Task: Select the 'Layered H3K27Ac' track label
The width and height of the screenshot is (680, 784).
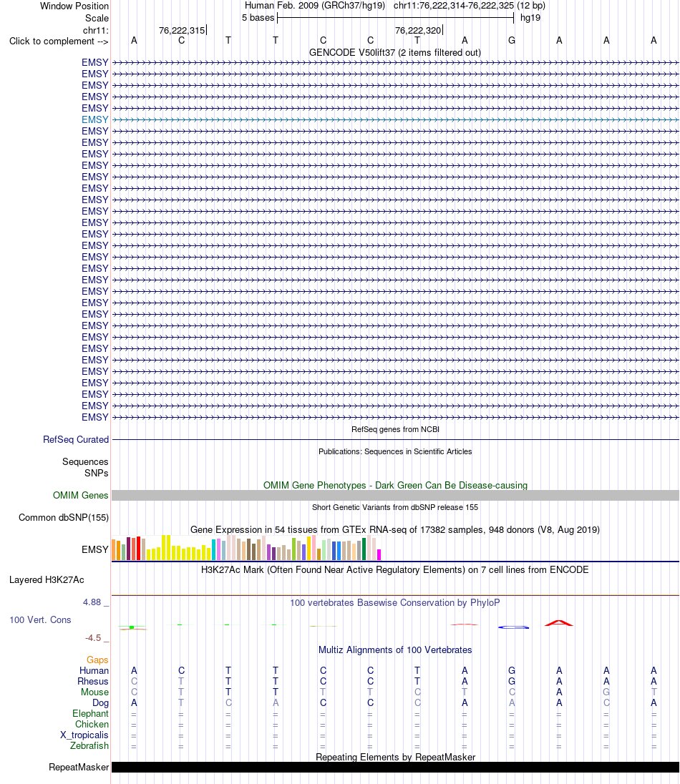Action: tap(47, 579)
